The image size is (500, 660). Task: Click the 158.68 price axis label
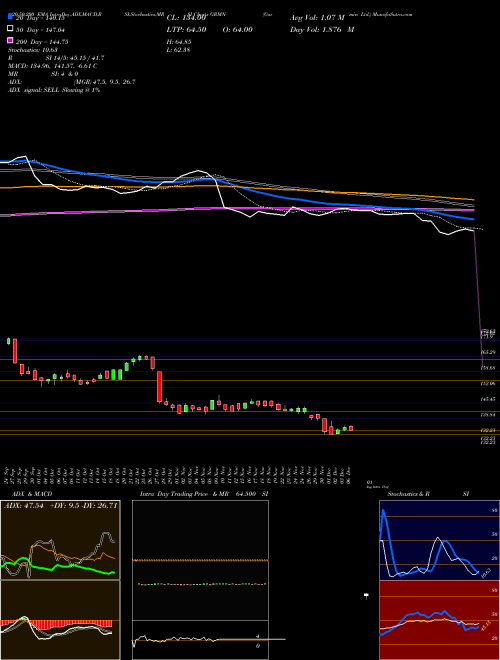pos(488,368)
